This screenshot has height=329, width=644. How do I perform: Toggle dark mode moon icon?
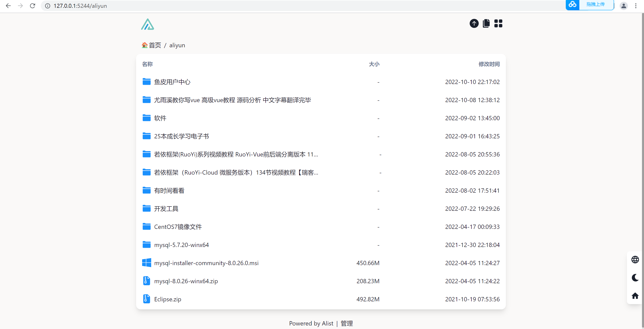(635, 278)
